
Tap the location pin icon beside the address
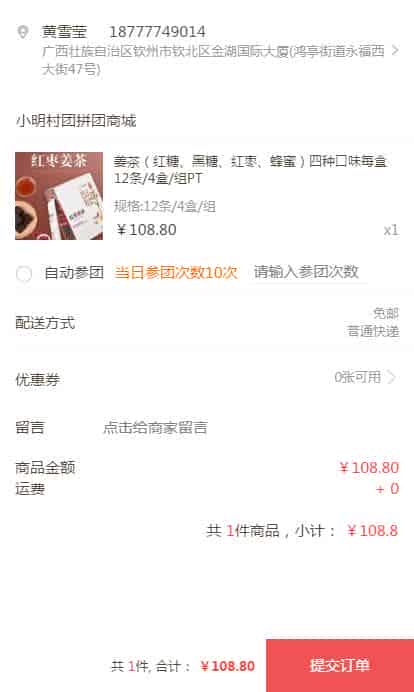[23, 32]
